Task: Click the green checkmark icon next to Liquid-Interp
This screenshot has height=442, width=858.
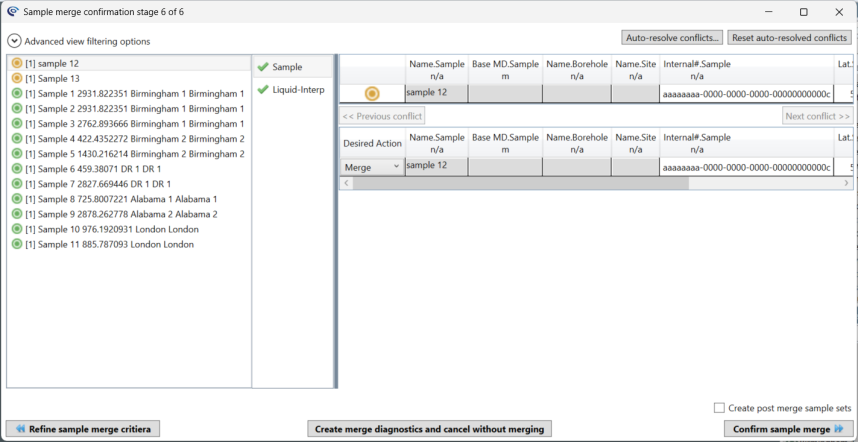Action: [263, 90]
